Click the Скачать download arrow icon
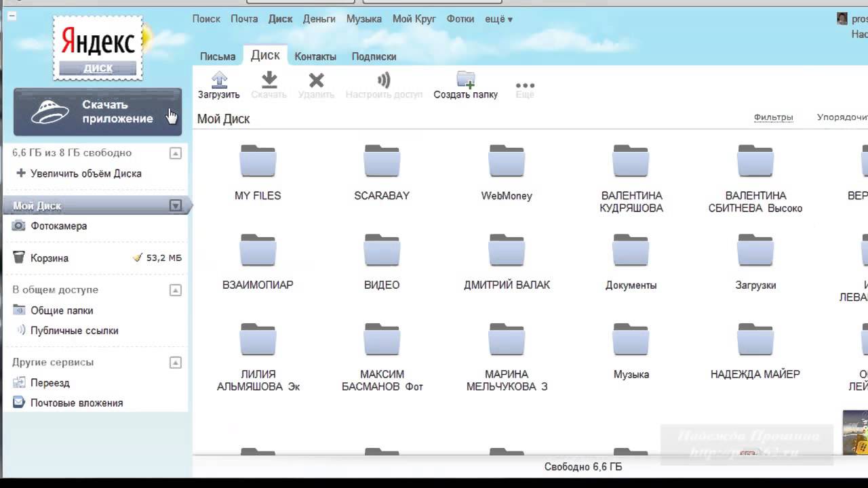Viewport: 868px width, 488px height. (x=269, y=80)
